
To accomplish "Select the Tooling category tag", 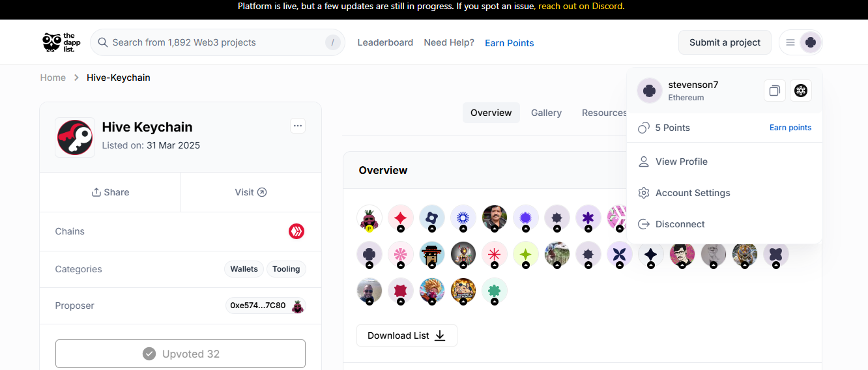I will pos(286,269).
